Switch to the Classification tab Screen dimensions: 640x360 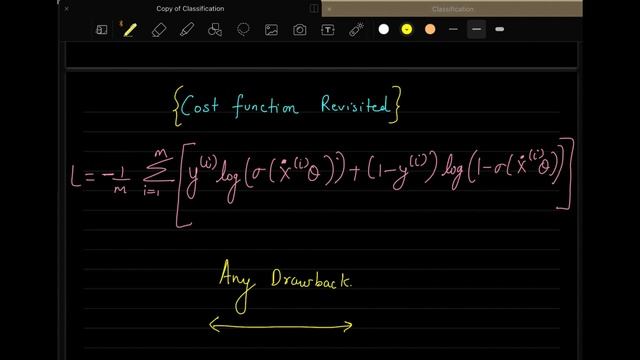point(453,9)
